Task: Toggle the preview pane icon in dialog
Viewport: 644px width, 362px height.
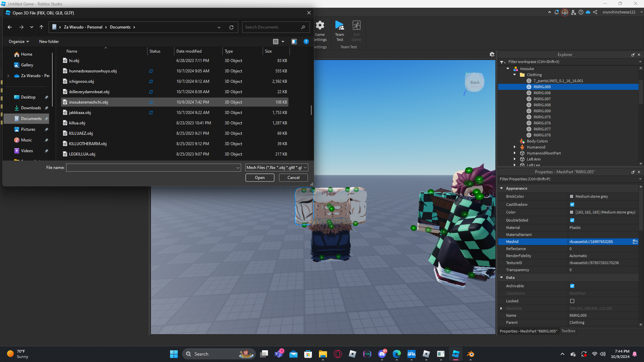Action: tap(294, 42)
